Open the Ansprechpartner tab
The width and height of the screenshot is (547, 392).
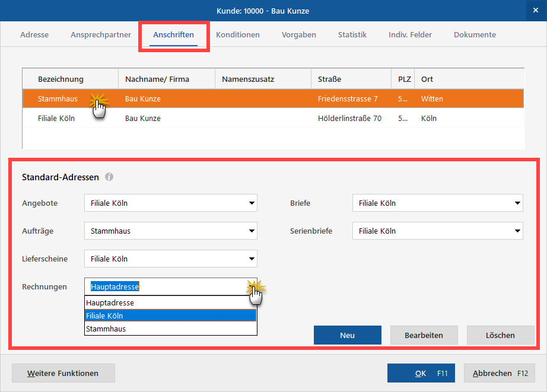coord(101,35)
